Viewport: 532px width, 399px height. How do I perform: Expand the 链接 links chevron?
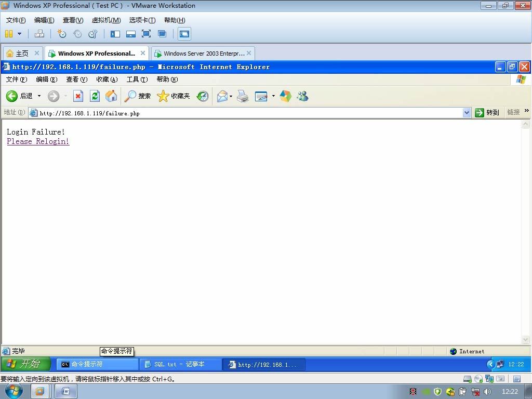[x=527, y=111]
